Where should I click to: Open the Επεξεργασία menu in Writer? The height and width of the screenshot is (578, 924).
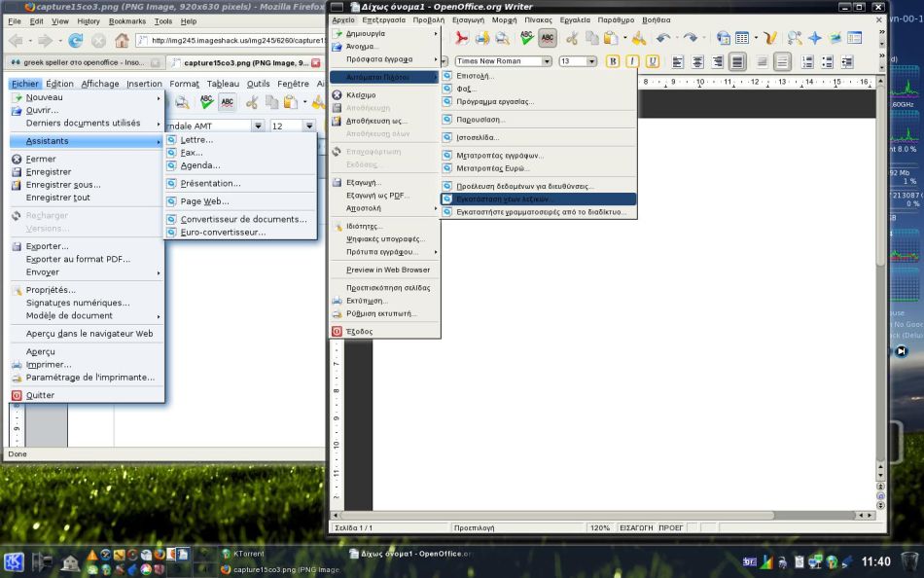[x=383, y=20]
